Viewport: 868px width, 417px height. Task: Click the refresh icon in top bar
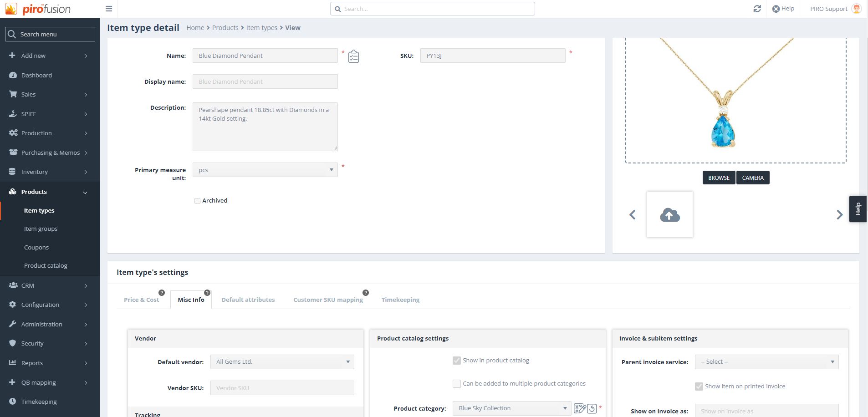tap(757, 9)
